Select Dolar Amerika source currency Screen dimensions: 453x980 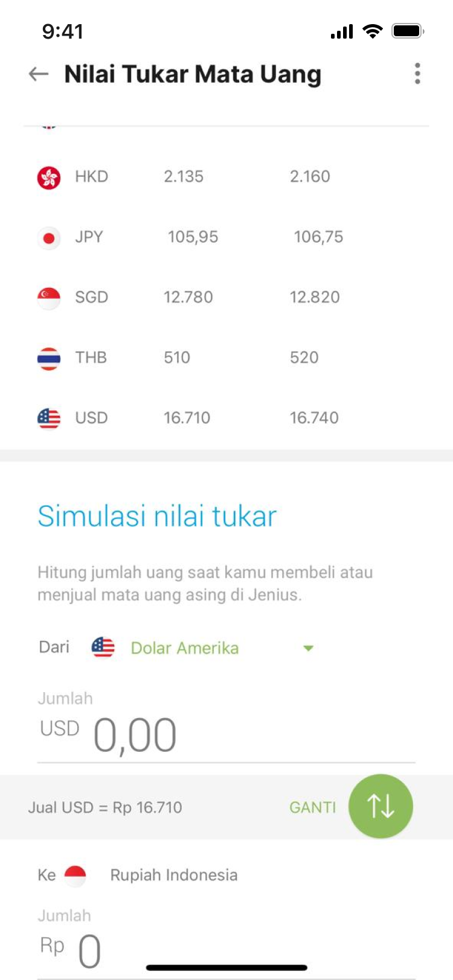[x=185, y=648]
